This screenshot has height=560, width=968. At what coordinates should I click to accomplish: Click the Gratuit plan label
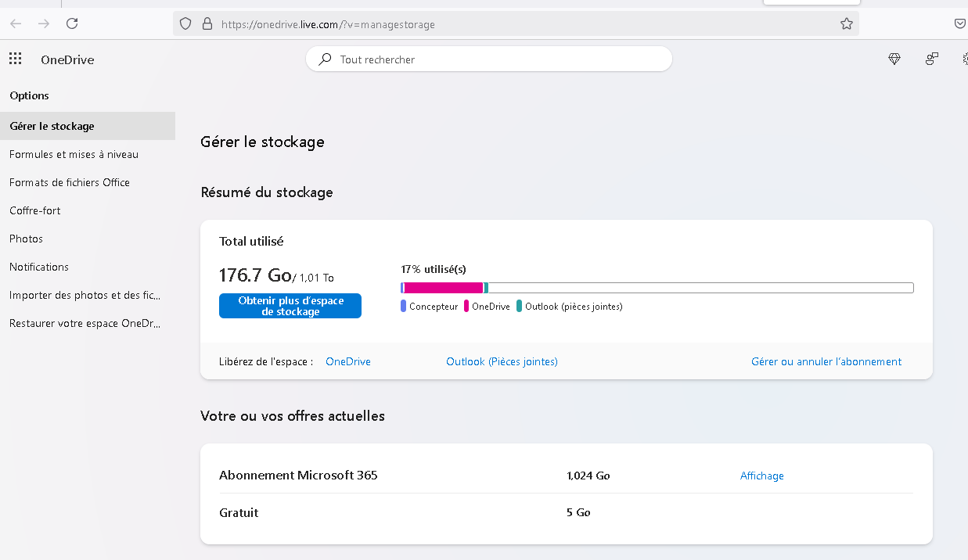[x=239, y=513]
